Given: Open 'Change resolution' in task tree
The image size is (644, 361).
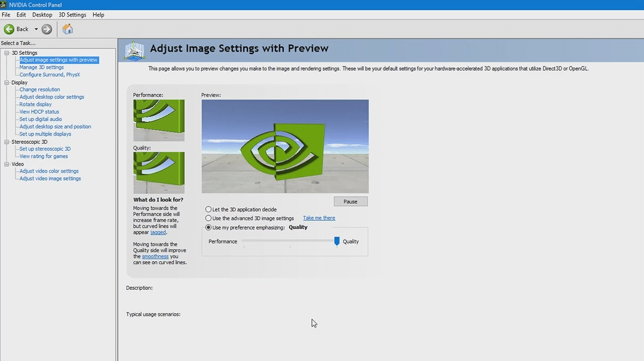Looking at the screenshot, I should pos(39,90).
